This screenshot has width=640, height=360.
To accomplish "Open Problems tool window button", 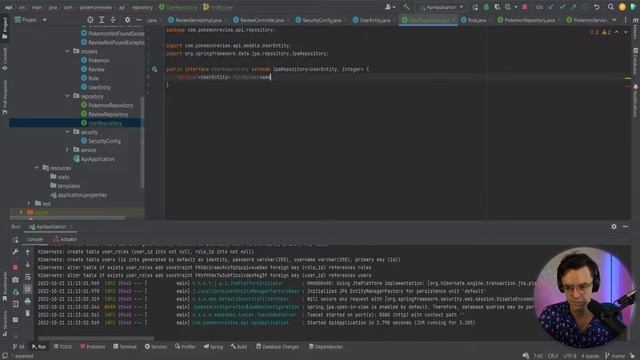I will (x=93, y=347).
